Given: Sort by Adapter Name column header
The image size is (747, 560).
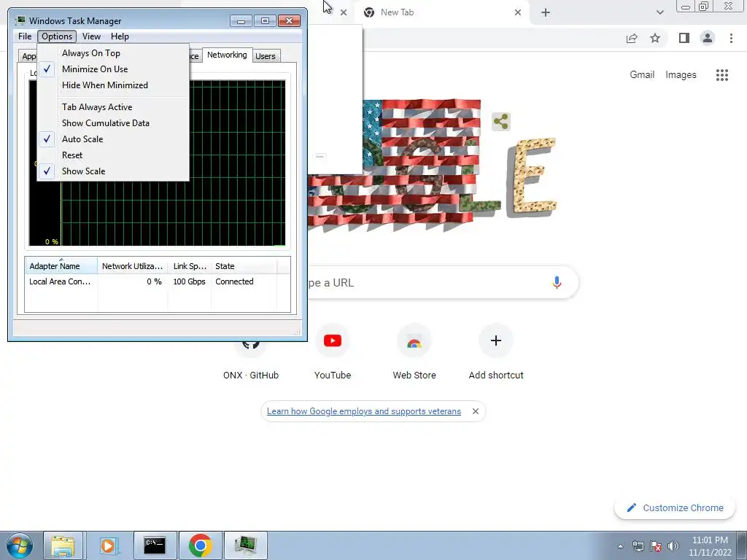Looking at the screenshot, I should 61,265.
